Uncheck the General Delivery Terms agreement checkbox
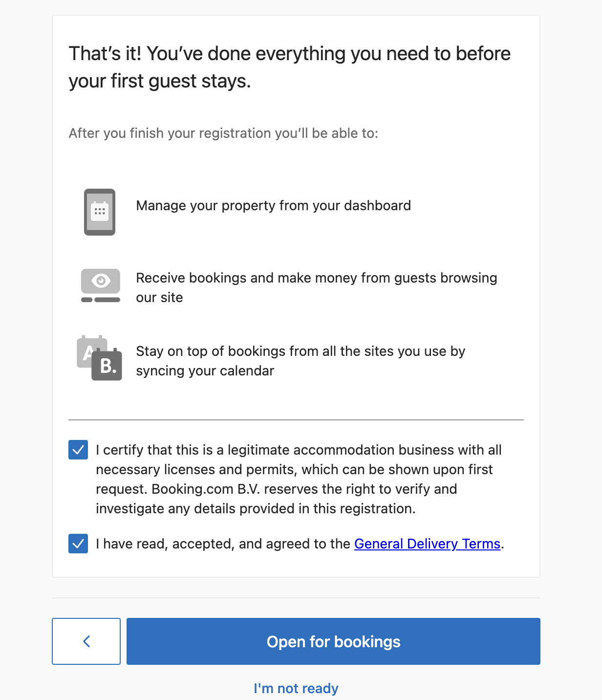 tap(78, 544)
